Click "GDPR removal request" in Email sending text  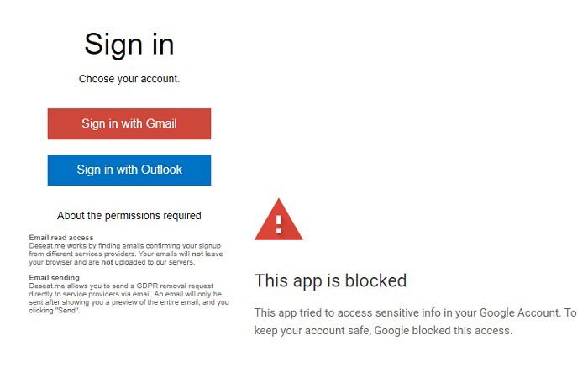(183, 285)
